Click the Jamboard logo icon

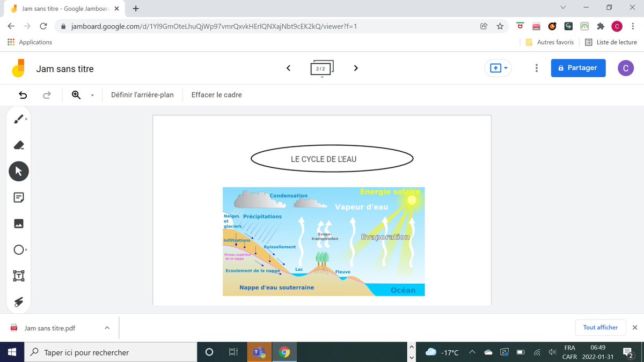tap(18, 68)
